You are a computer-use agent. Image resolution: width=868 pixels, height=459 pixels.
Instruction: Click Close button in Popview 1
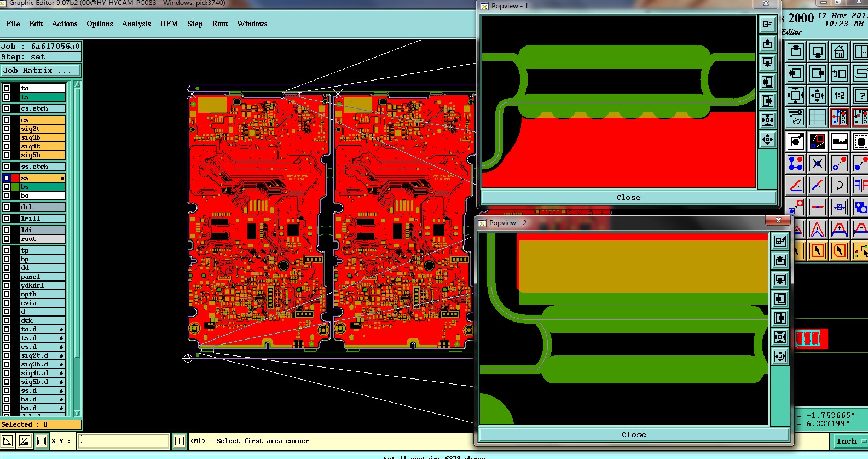point(628,198)
